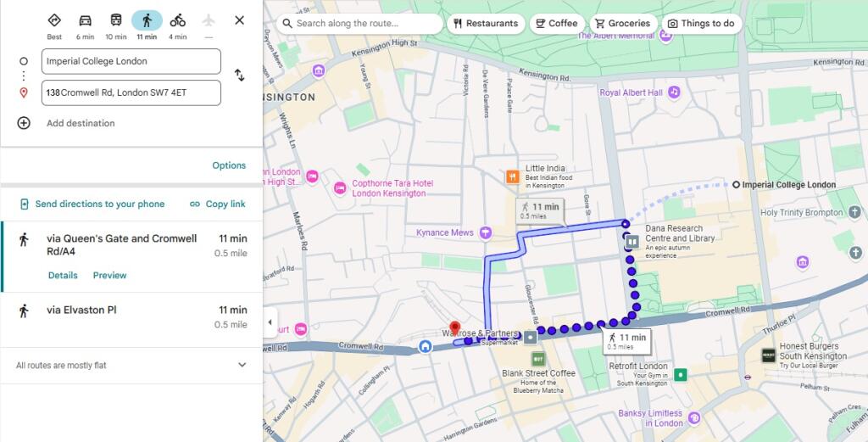Screen dimensions: 868x442
Task: Show Things to do along route
Action: point(701,23)
